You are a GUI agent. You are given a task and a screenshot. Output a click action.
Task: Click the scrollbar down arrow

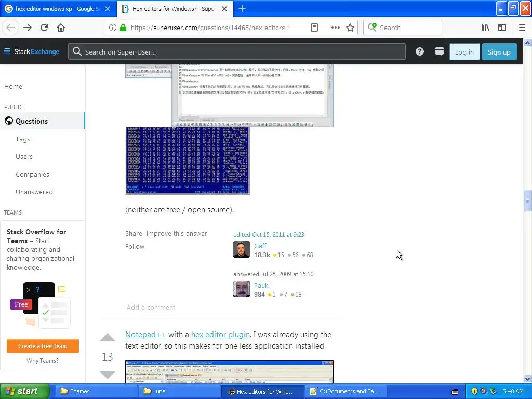[527, 379]
